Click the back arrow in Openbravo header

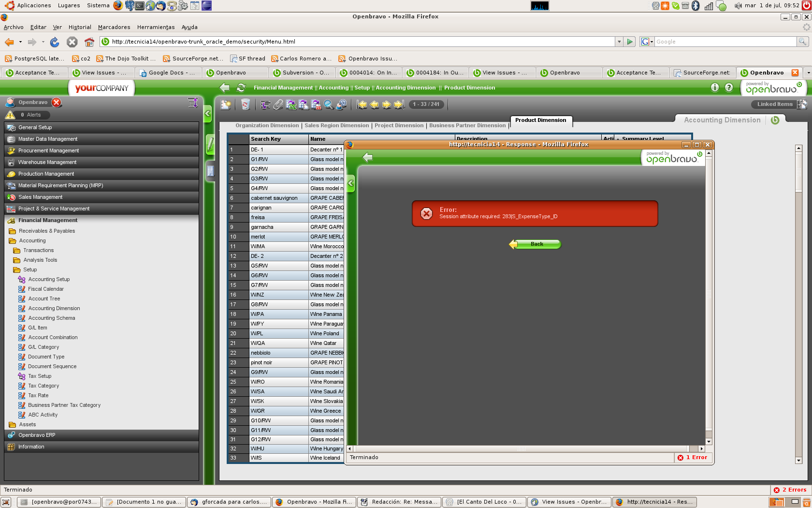click(x=224, y=88)
